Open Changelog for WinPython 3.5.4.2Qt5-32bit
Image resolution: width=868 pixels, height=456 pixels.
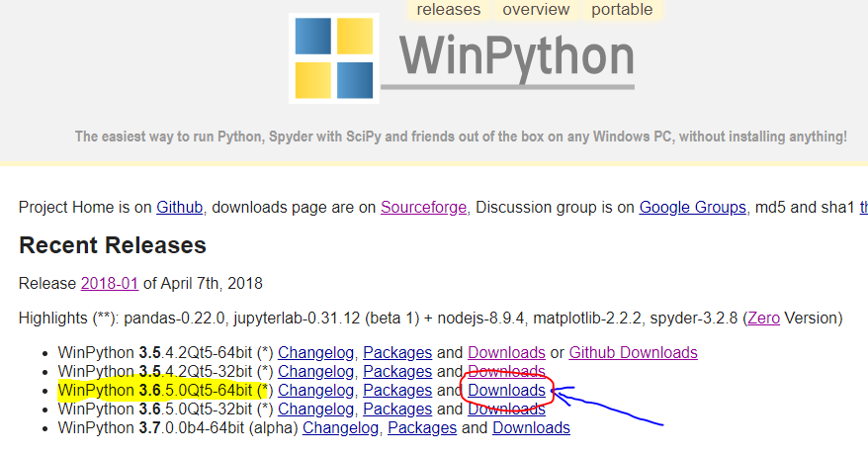(x=315, y=371)
